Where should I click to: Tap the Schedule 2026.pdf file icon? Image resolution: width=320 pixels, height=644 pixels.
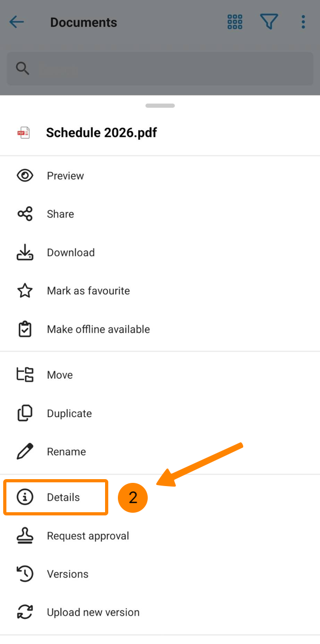click(24, 133)
